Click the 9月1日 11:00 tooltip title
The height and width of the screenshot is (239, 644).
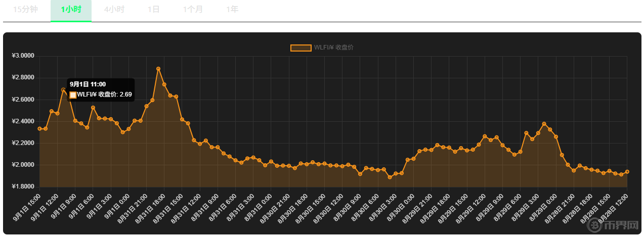point(88,84)
